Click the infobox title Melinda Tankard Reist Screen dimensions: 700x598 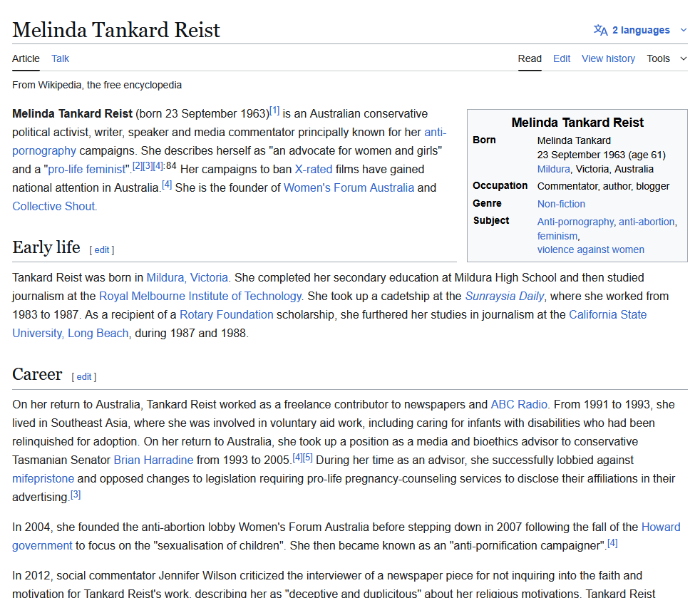tap(577, 123)
